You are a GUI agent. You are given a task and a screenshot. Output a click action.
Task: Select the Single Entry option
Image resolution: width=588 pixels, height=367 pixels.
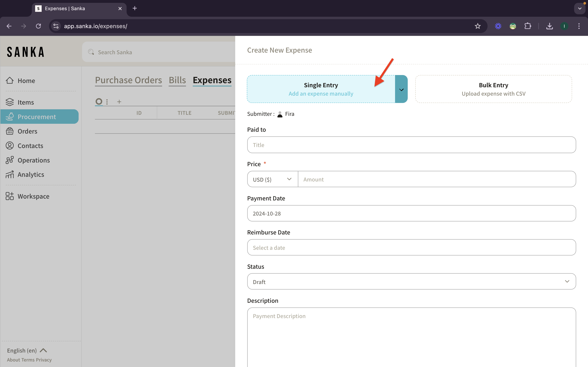321,89
